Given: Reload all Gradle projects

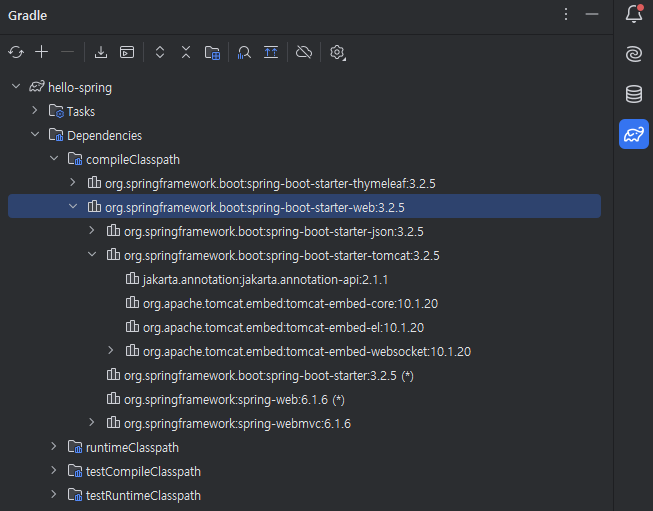Looking at the screenshot, I should pyautogui.click(x=16, y=52).
